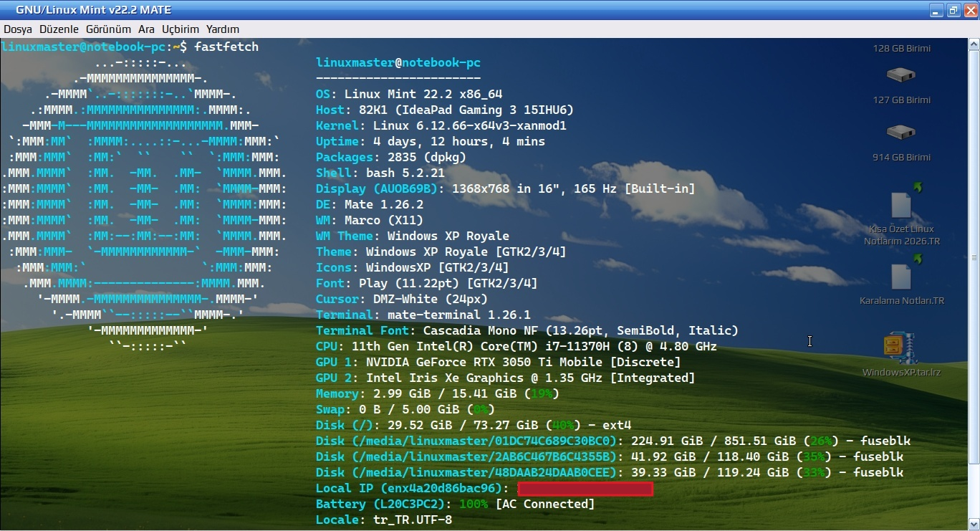The width and height of the screenshot is (980, 531).
Task: Select the 914 GB Birimi drive icon
Action: 900,132
